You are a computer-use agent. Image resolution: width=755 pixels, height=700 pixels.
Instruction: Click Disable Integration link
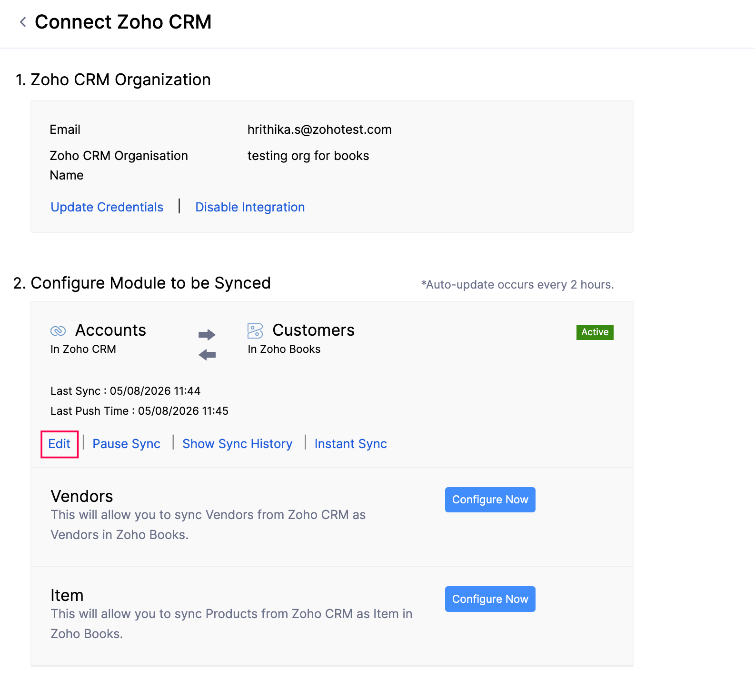[250, 207]
